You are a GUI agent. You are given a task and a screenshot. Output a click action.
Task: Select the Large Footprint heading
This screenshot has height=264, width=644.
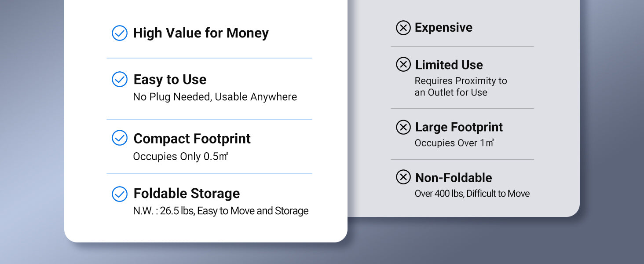(x=459, y=127)
